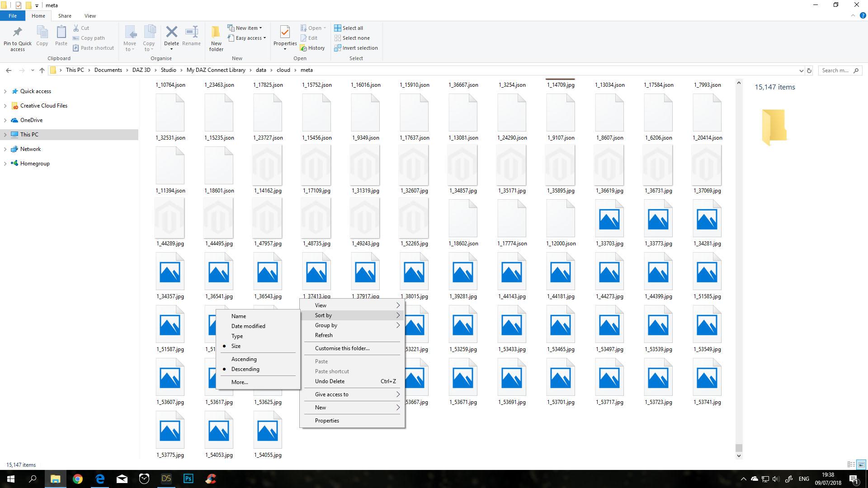The height and width of the screenshot is (488, 868).
Task: Click Customise this folder entry
Action: [x=342, y=348]
